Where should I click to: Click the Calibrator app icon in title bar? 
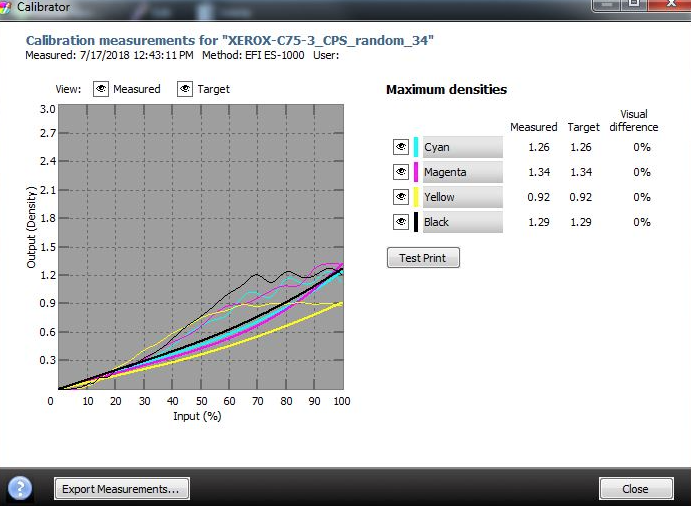tap(5, 7)
